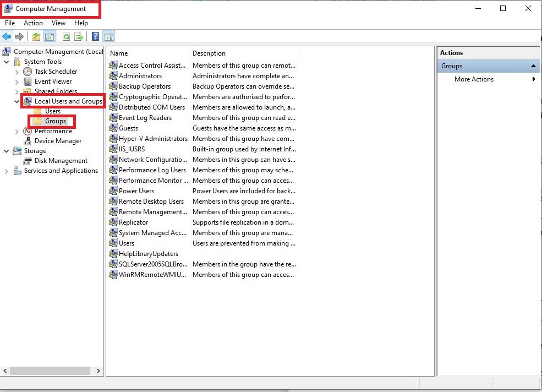Select the SQLServer2005SQLBro... group
The height and width of the screenshot is (392, 542).
(x=153, y=264)
